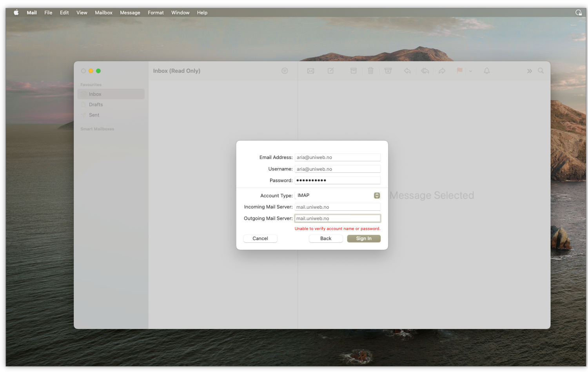Click the Smart Mailboxes section header
The height and width of the screenshot is (372, 588).
point(97,129)
